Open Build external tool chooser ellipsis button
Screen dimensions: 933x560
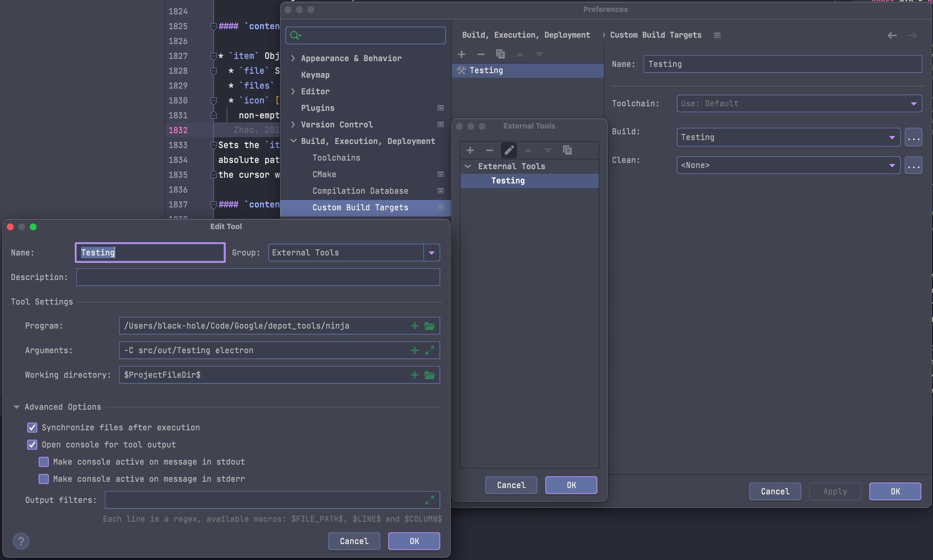[x=913, y=137]
